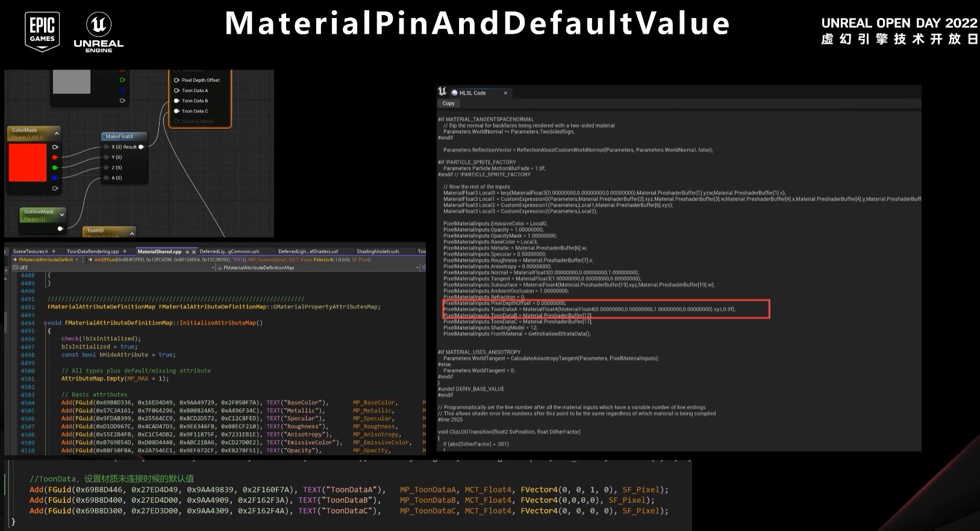
Task: Click the AttributeMap.Empty(MP_MAX + 1) line
Action: [x=115, y=379]
